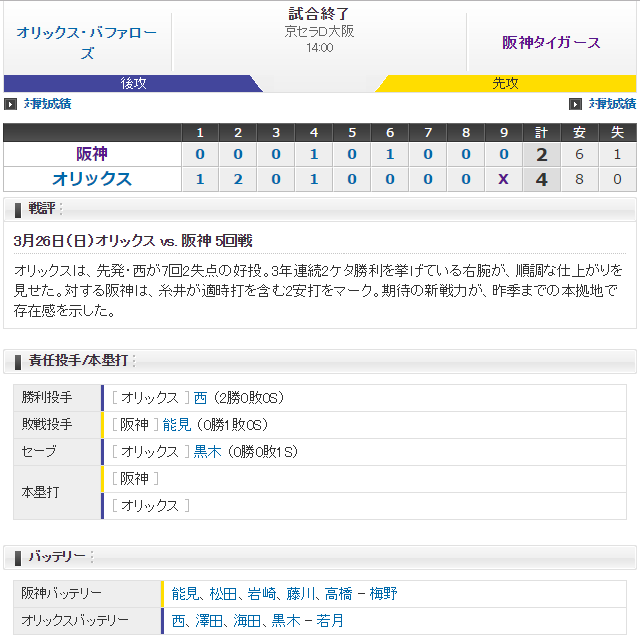Open 藤川 in the Hanshin battery row
This screenshot has width=640, height=639.
pos(300,594)
